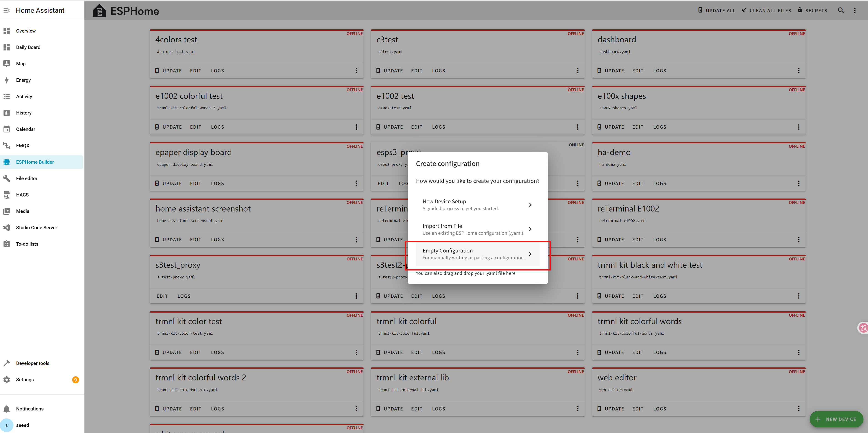Collapse the Home Assistant sidebar

6,10
